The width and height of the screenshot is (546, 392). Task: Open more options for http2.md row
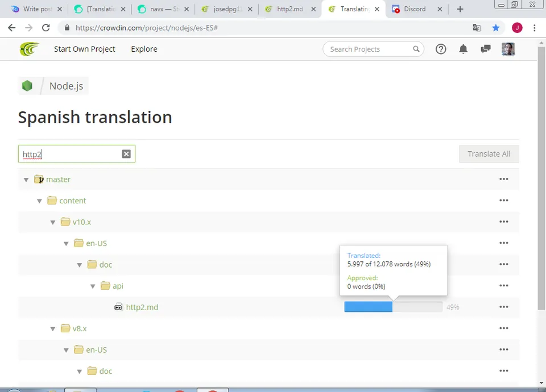point(503,307)
